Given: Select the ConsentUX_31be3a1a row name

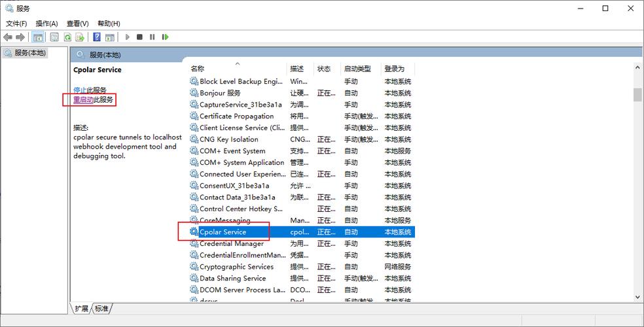Looking at the screenshot, I should [234, 186].
